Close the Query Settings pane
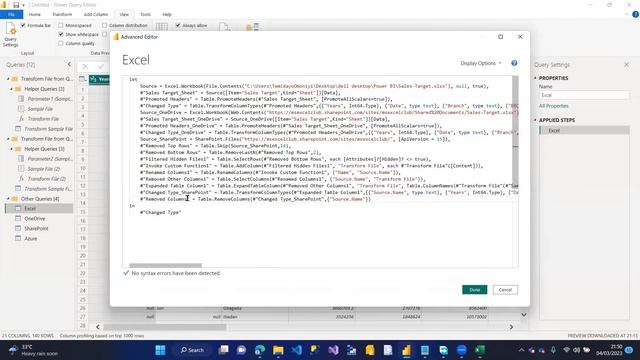Screen dimensions: 640x360 tap(627, 64)
